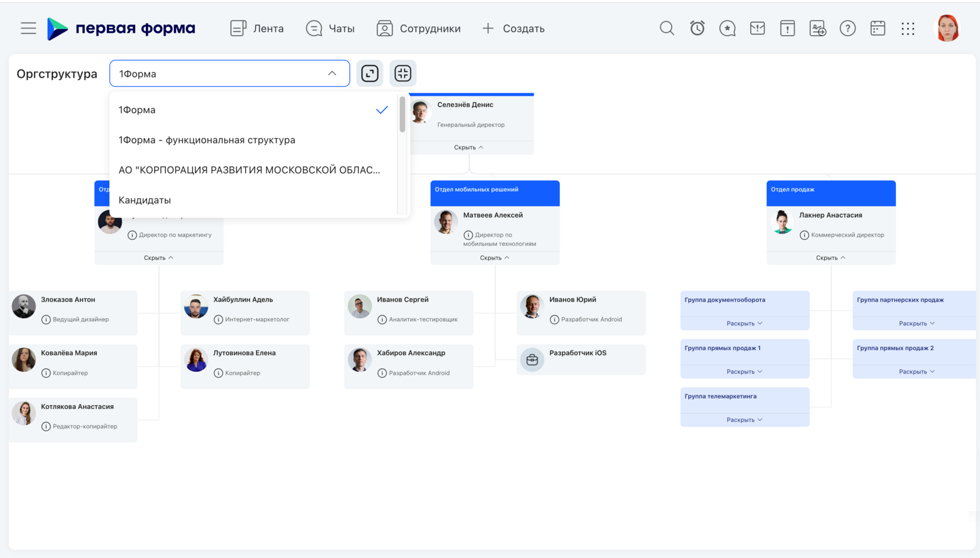The width and height of the screenshot is (980, 558).
Task: Click info icon for Иванов Юрий
Action: point(554,320)
